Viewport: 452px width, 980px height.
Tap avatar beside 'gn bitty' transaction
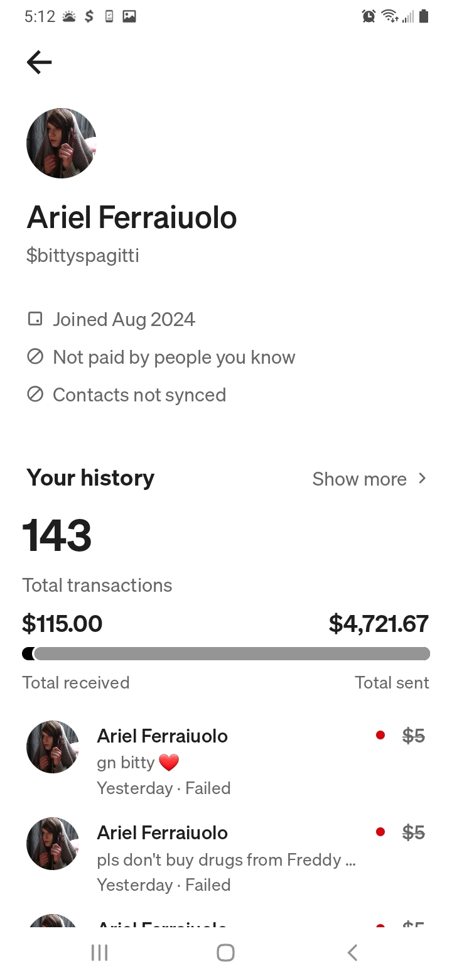(x=53, y=747)
